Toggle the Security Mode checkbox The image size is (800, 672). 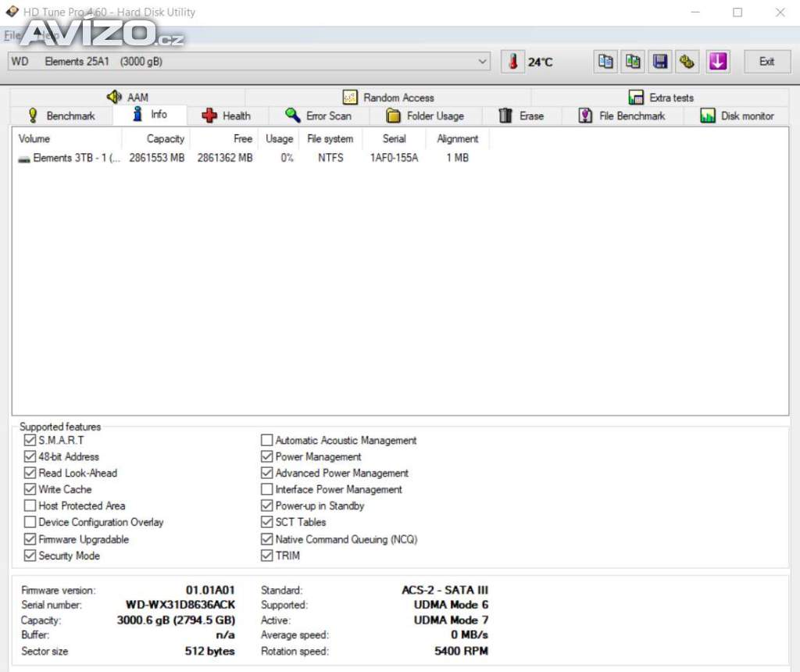pos(30,556)
